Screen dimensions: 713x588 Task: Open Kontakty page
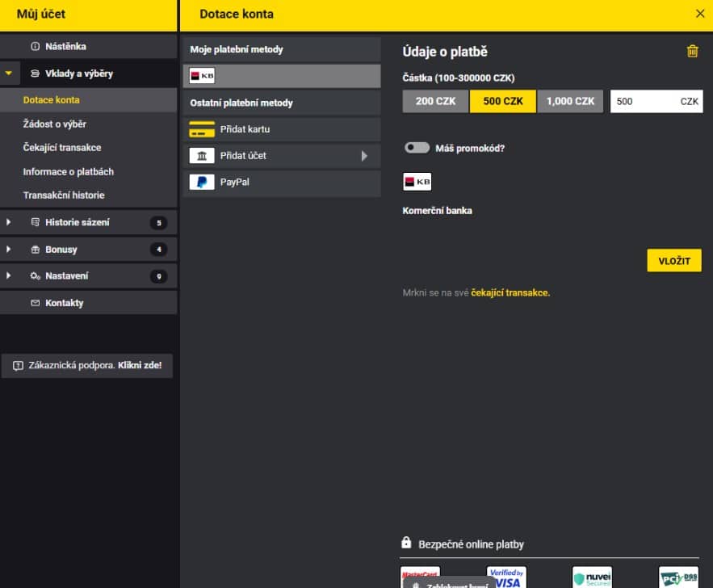tap(88, 303)
